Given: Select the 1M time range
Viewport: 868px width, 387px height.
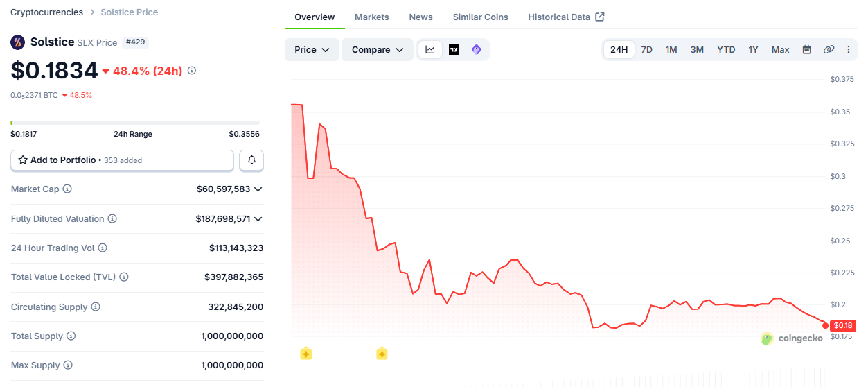Looking at the screenshot, I should 671,49.
